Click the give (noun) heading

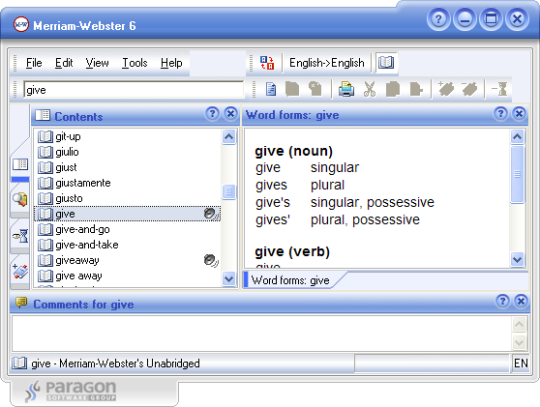[293, 151]
